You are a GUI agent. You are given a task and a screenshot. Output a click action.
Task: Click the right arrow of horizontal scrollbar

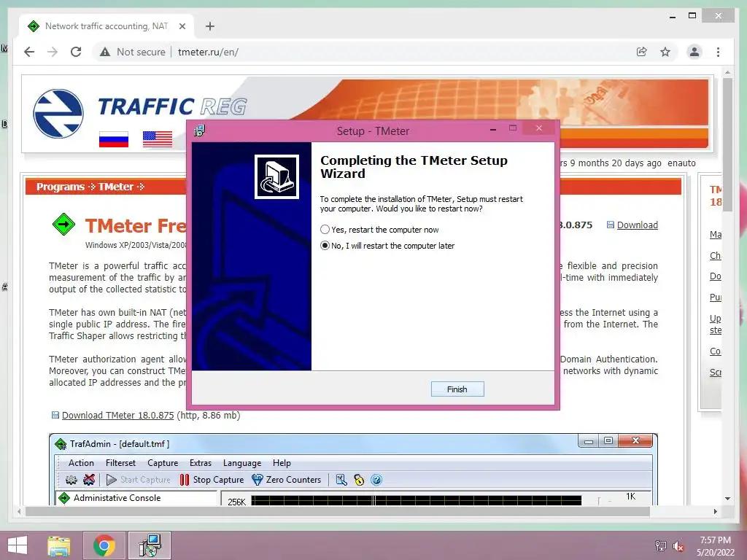(715, 511)
